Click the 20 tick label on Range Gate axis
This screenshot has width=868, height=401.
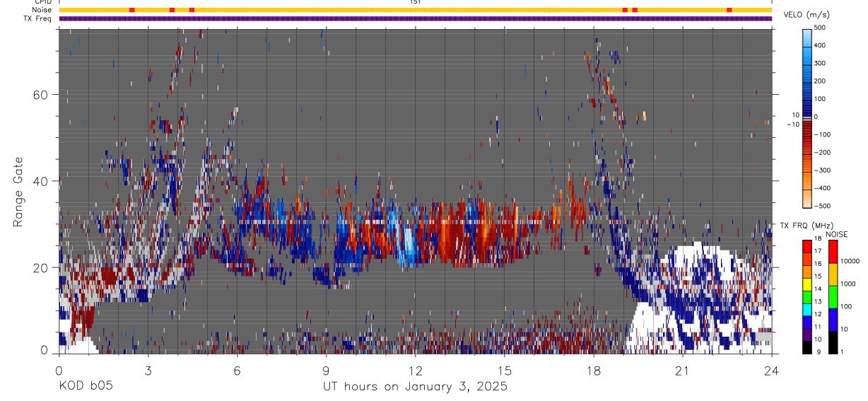41,267
